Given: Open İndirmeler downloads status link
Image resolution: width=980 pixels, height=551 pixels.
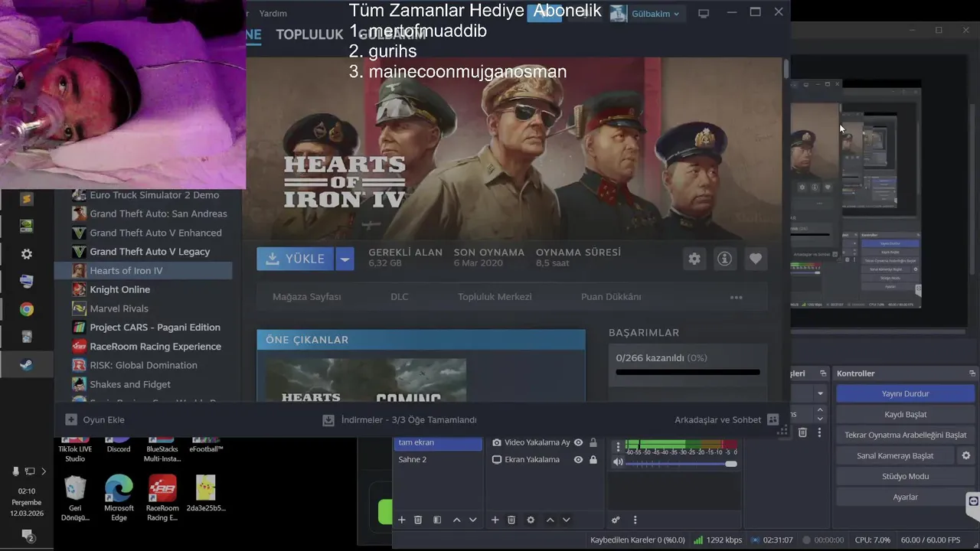Looking at the screenshot, I should point(400,419).
